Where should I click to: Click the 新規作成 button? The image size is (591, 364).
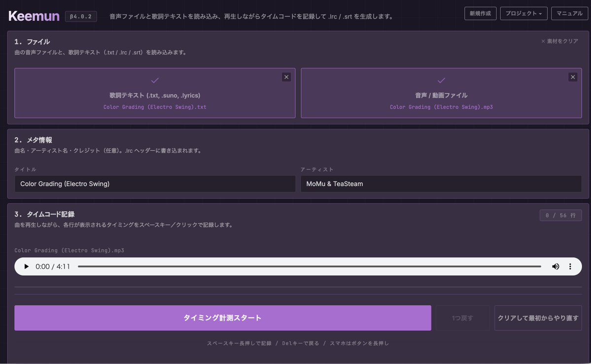tap(480, 13)
